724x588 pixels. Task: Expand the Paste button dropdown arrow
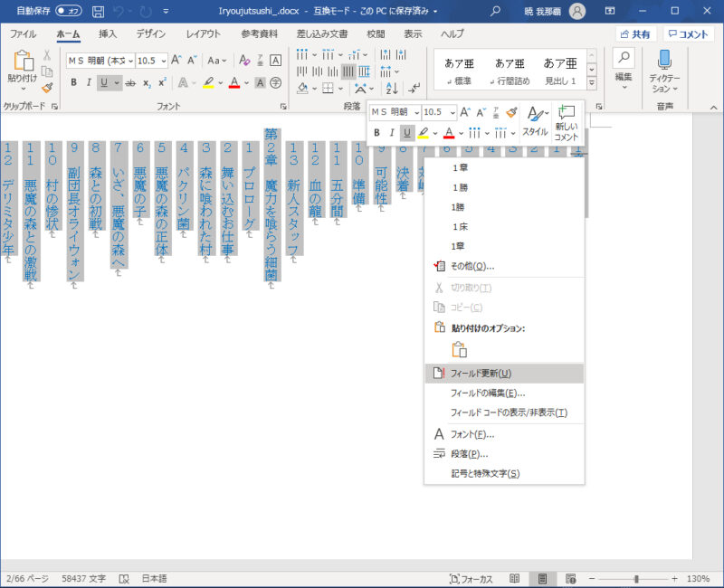pyautogui.click(x=22, y=89)
